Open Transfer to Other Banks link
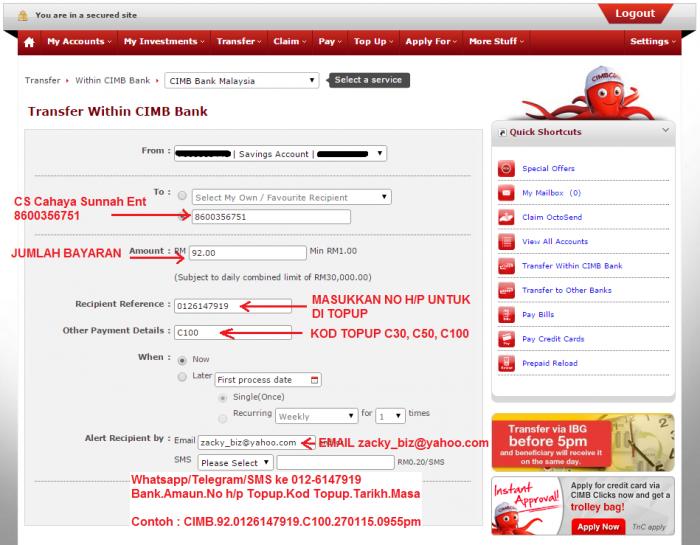The image size is (700, 545). 567,290
